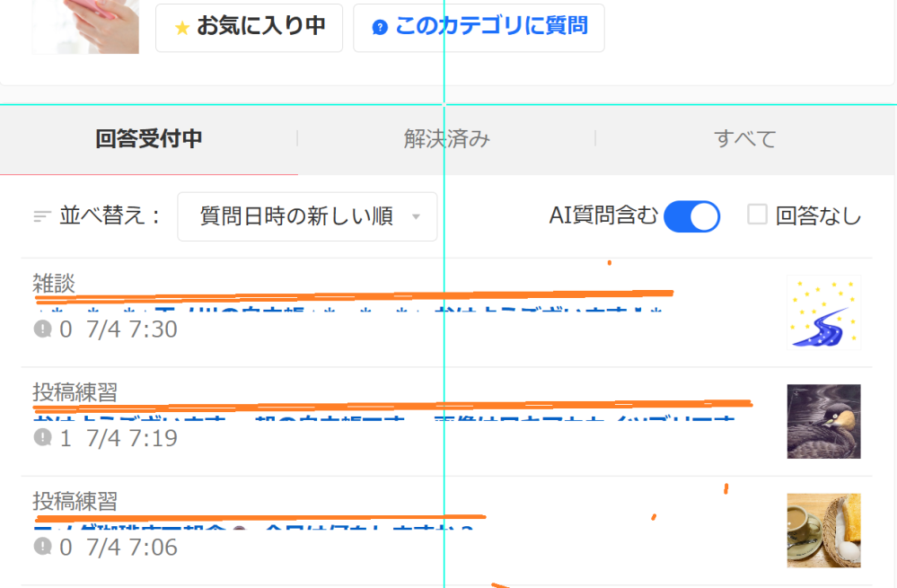Click the blue question mark icon
This screenshot has height=588, width=897.
click(x=380, y=27)
